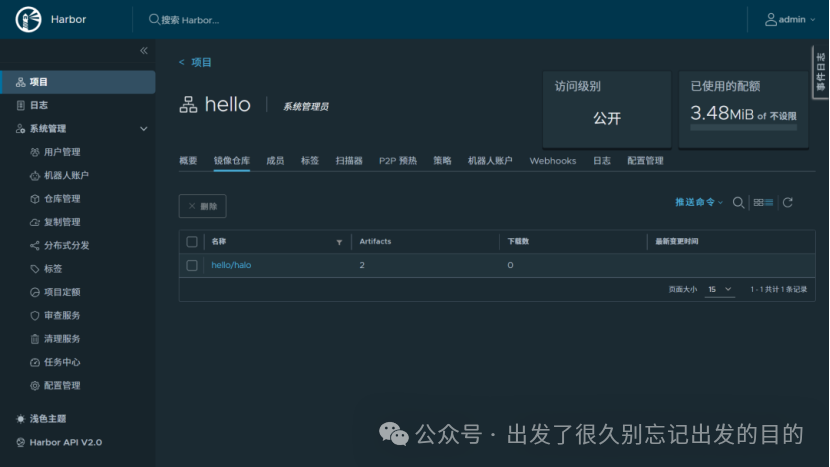This screenshot has width=830, height=467.
Task: Click the 3.48MiB quota value
Action: pyautogui.click(x=722, y=113)
